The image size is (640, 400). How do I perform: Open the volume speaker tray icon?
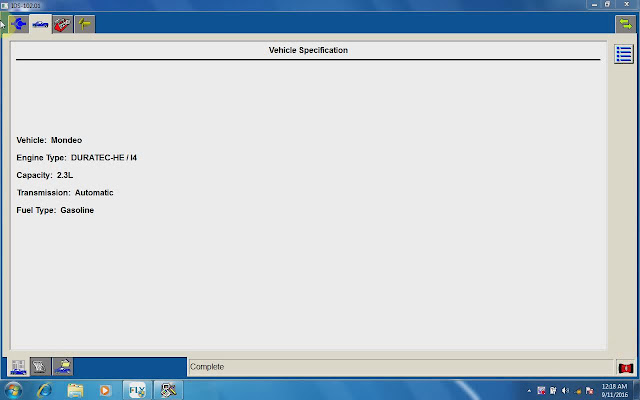tap(565, 391)
